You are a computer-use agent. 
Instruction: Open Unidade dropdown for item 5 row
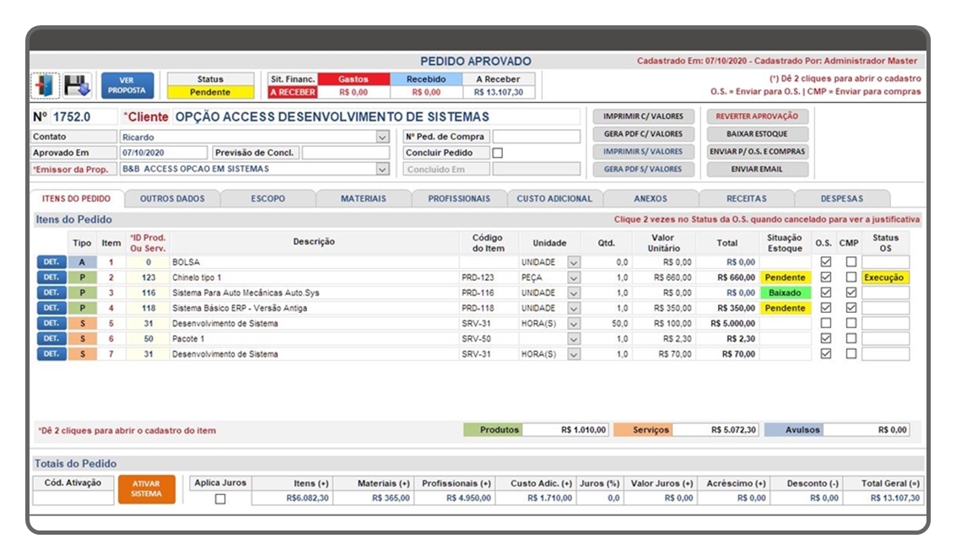coord(574,323)
